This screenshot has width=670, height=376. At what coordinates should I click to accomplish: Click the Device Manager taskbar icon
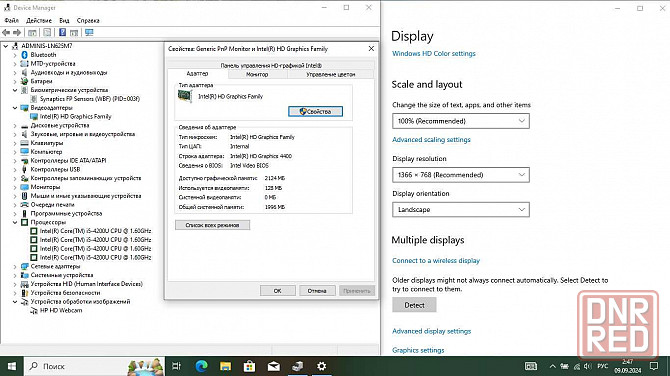pos(298,366)
